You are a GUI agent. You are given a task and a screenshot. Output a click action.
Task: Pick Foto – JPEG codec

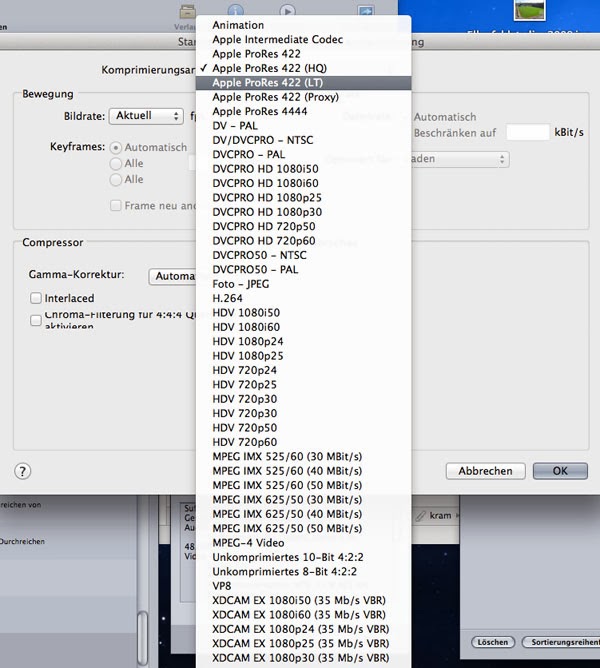[x=303, y=284]
